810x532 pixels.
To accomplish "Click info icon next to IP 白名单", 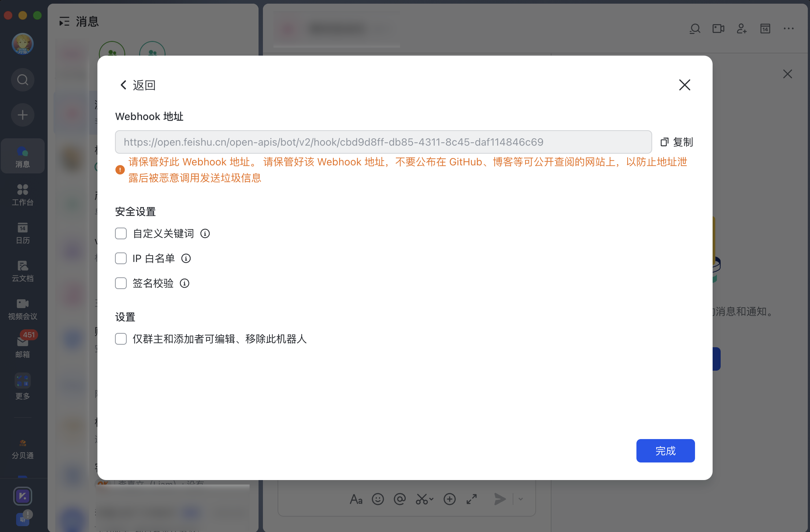I will point(187,258).
